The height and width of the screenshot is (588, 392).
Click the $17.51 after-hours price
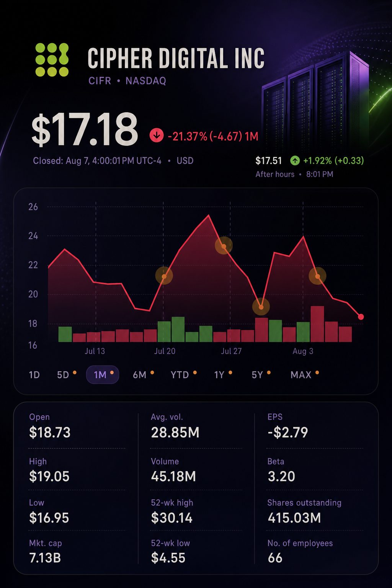pos(269,161)
